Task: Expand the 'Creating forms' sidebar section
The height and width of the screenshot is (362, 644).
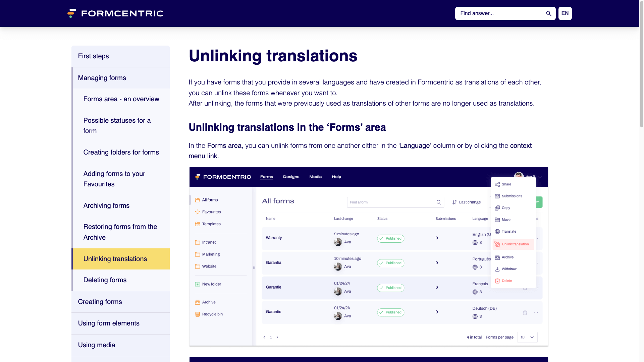Action: coord(120,302)
